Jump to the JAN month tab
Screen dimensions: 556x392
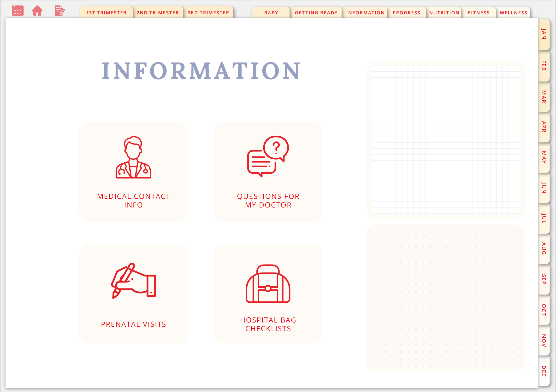click(544, 34)
